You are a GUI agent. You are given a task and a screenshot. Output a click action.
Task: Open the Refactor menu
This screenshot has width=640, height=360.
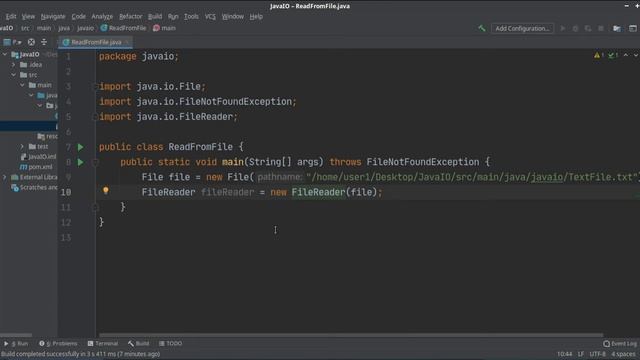[131, 16]
